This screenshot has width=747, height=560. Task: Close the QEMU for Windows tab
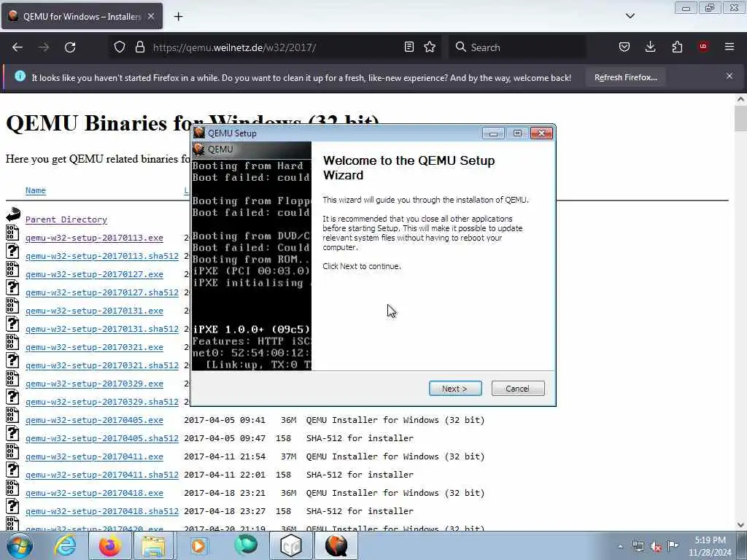click(151, 16)
